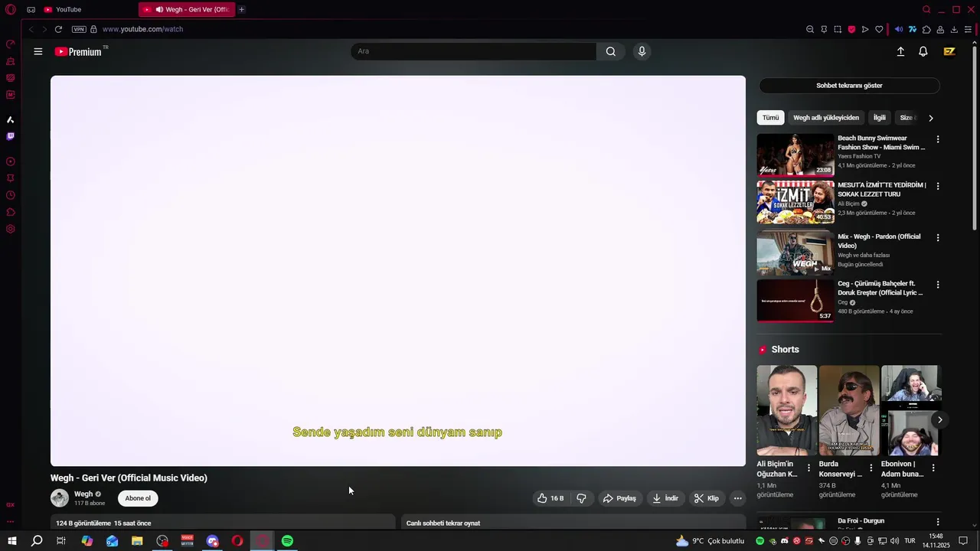
Task: Show chat replay (Sohbet tekrarını göster)
Action: (x=849, y=86)
